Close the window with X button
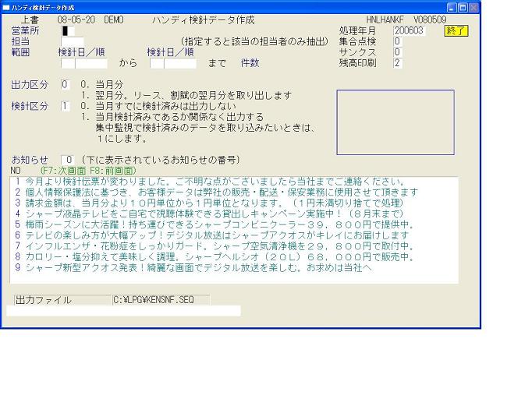This screenshot has width=532, height=399. 473,8
